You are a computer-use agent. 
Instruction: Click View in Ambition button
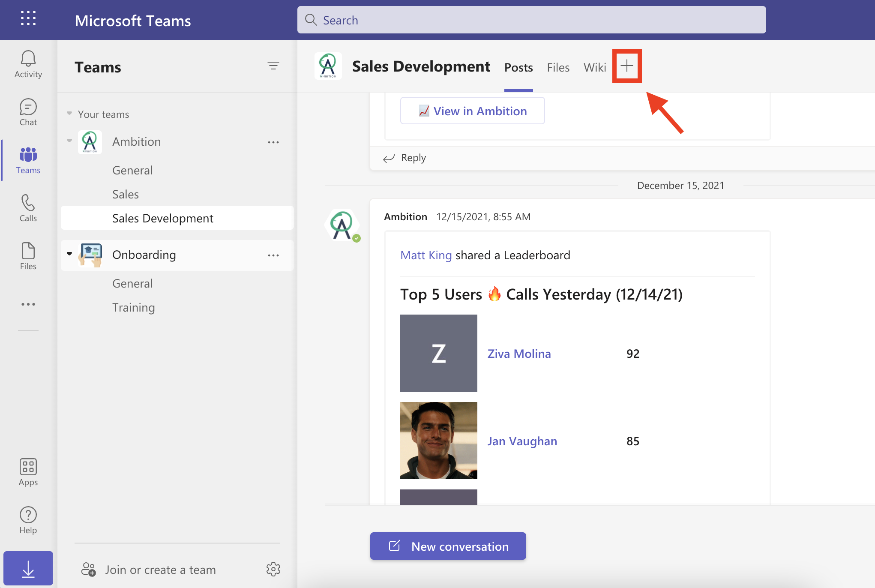tap(473, 111)
